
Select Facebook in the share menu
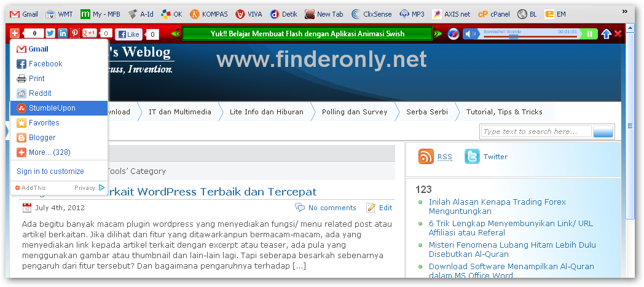pyautogui.click(x=59, y=64)
